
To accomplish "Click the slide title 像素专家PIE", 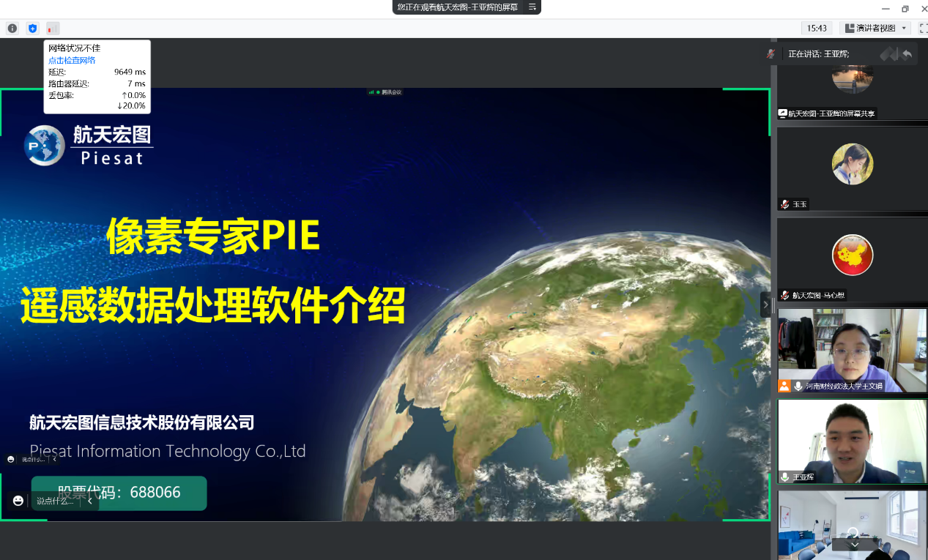I will (x=213, y=236).
